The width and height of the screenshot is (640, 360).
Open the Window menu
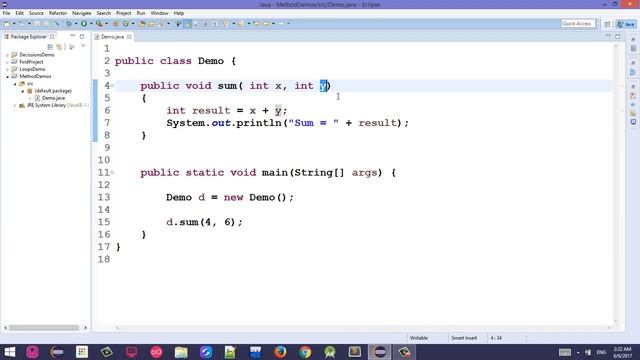[159, 13]
